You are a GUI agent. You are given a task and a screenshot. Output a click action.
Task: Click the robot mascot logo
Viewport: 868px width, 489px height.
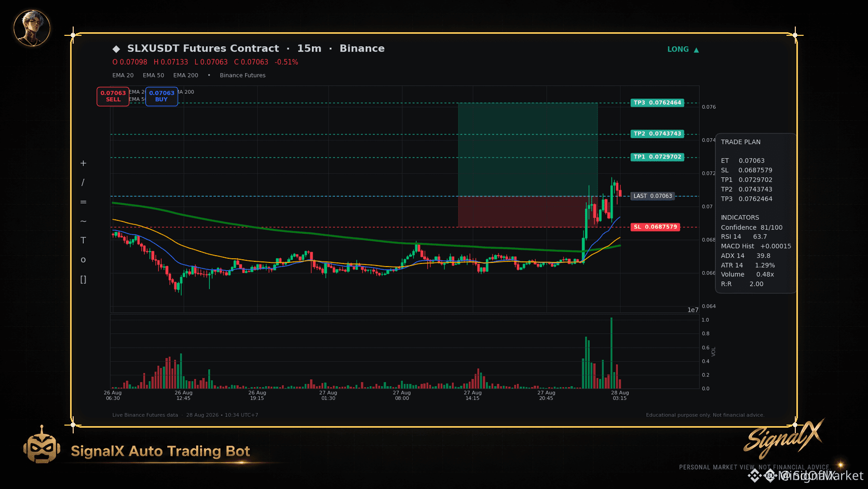coord(42,445)
